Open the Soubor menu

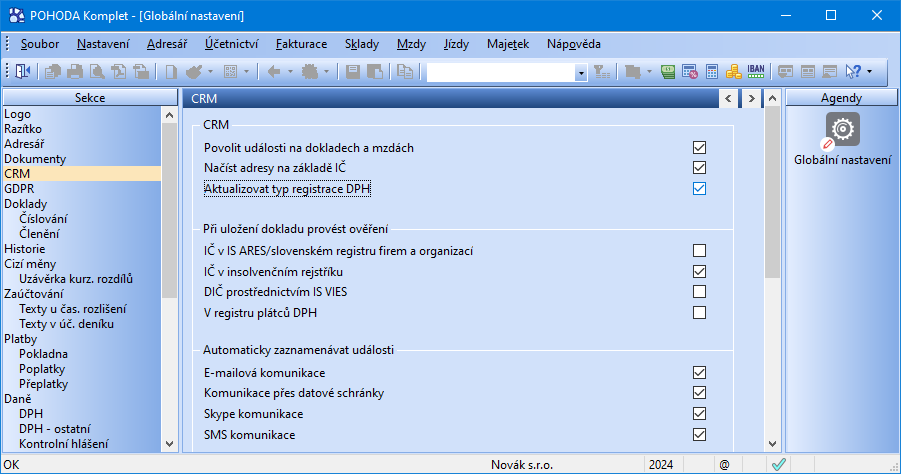click(x=40, y=44)
